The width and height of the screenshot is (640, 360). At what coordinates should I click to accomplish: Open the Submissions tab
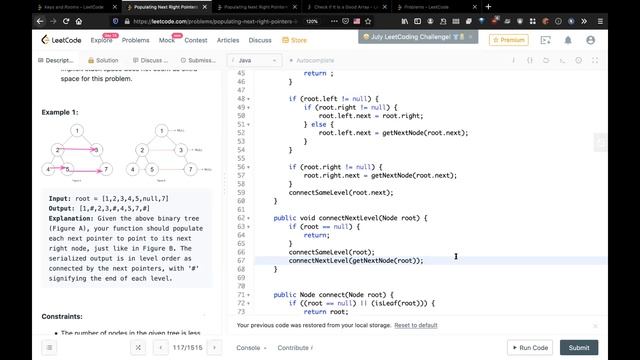pos(198,60)
